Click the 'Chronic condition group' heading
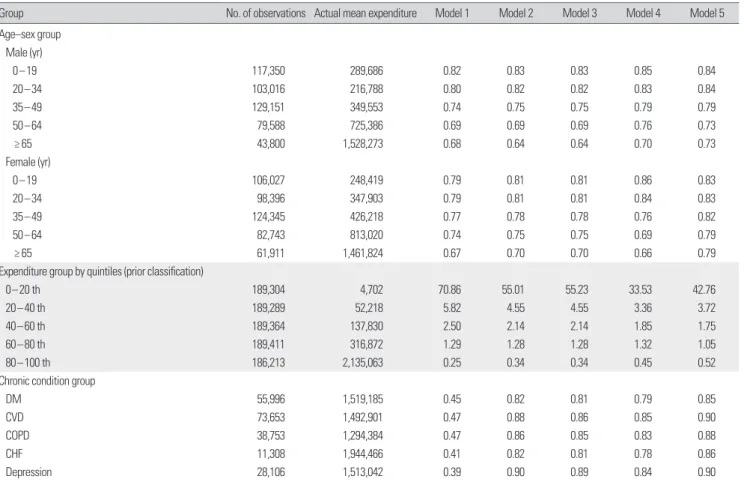744x482 pixels. click(x=47, y=381)
